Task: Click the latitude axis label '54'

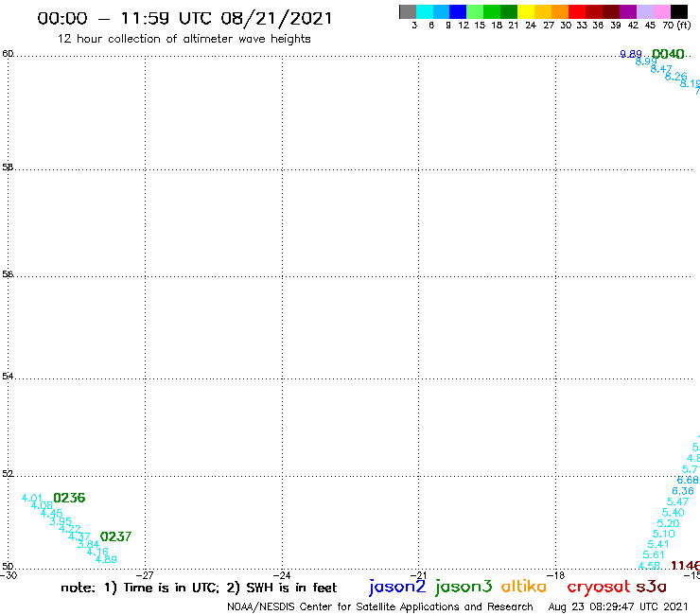Action: 8,377
